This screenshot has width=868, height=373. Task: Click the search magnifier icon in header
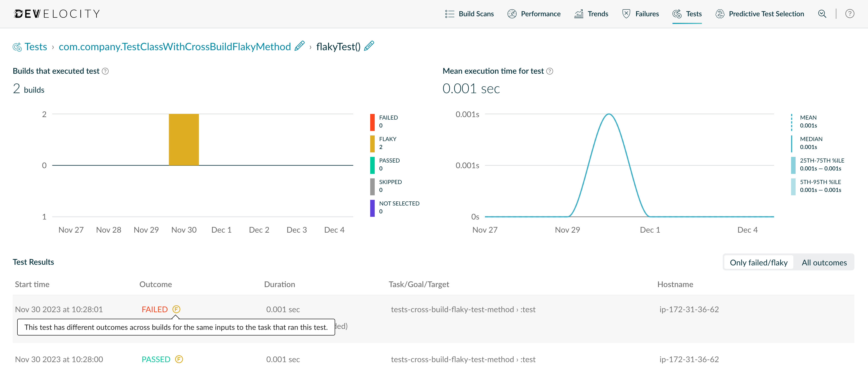coord(822,14)
